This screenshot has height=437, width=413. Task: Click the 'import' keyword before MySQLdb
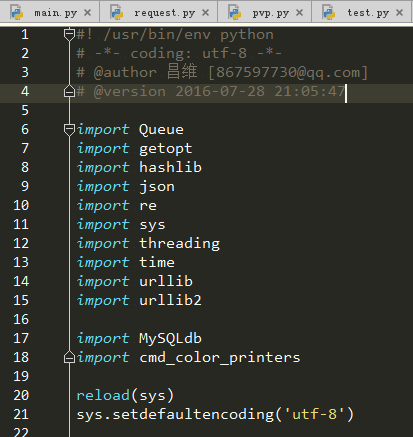point(103,339)
